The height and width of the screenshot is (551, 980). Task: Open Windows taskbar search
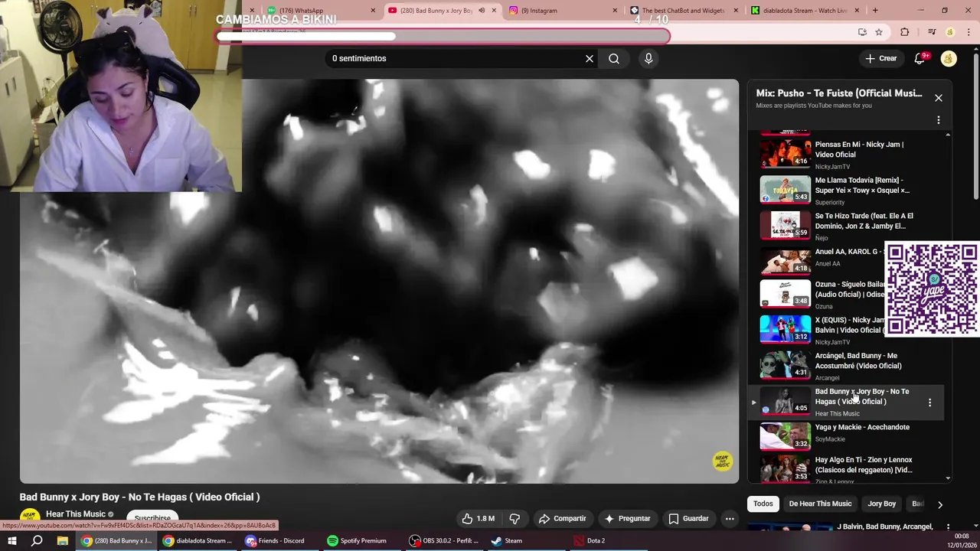37,540
